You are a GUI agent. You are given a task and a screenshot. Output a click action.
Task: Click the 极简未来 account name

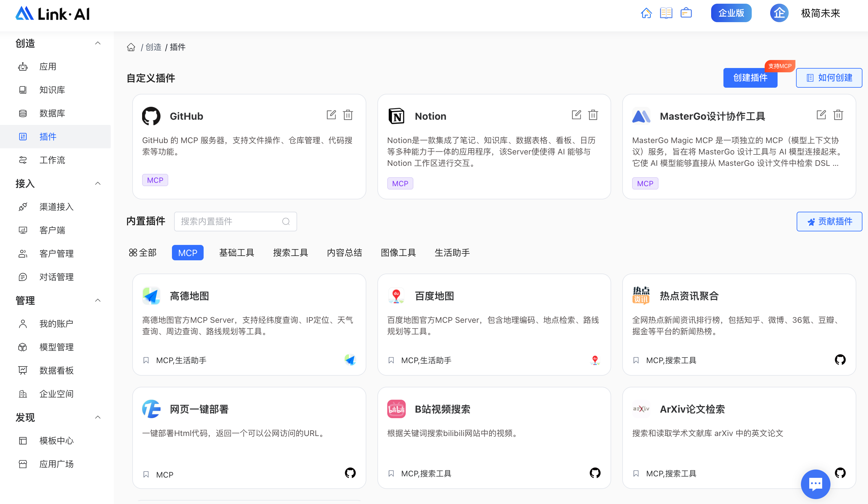coord(820,13)
